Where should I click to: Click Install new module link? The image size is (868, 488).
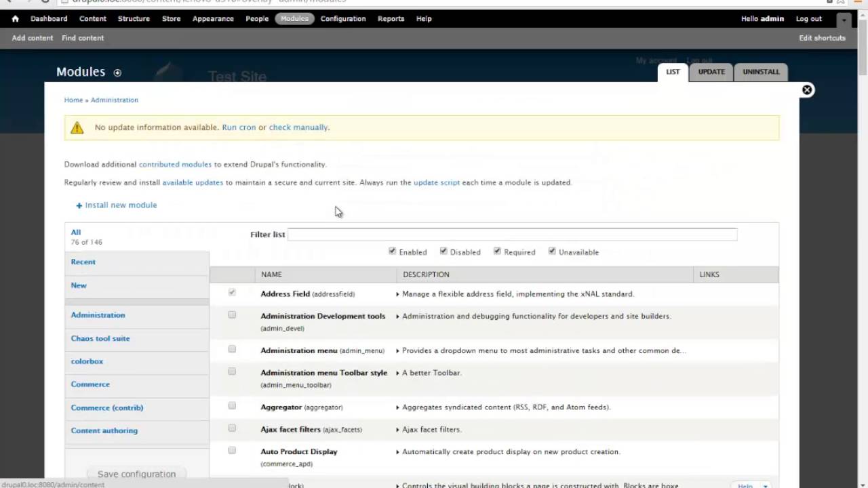pos(121,205)
